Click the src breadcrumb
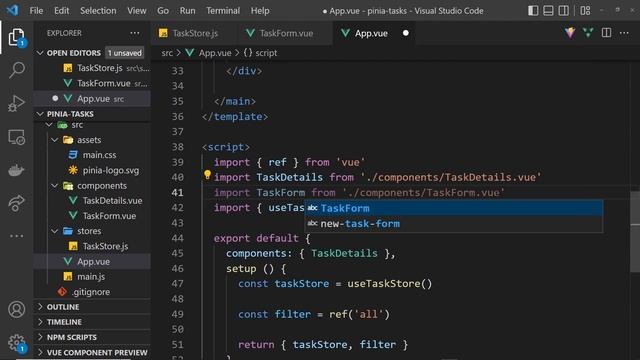The height and width of the screenshot is (360, 640). click(x=167, y=53)
